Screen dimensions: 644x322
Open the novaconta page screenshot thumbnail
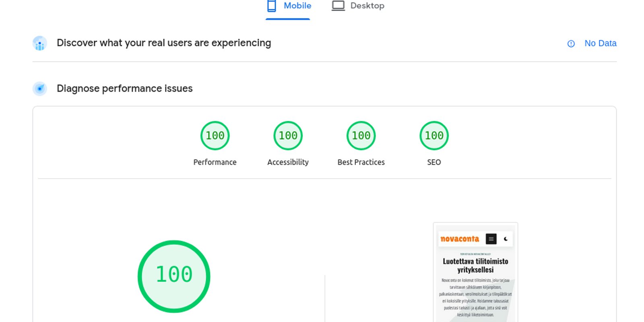tap(475, 282)
